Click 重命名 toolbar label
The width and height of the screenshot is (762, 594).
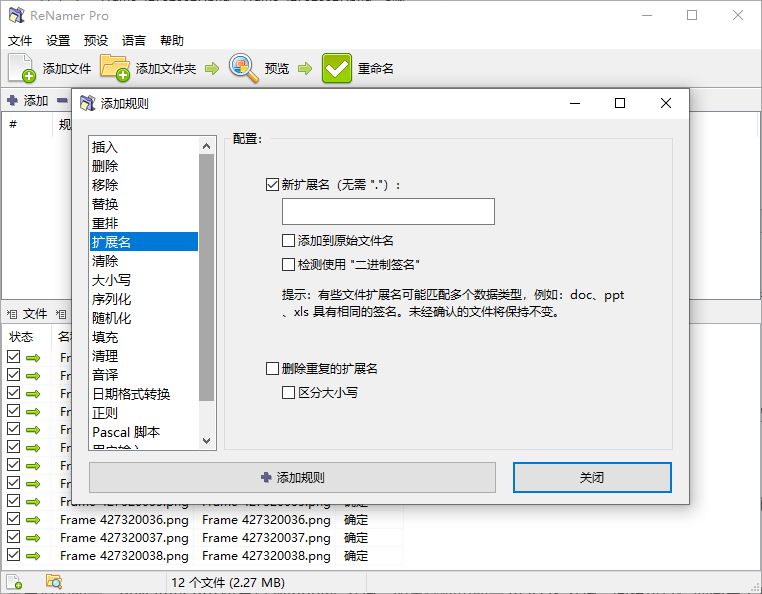pyautogui.click(x=375, y=69)
